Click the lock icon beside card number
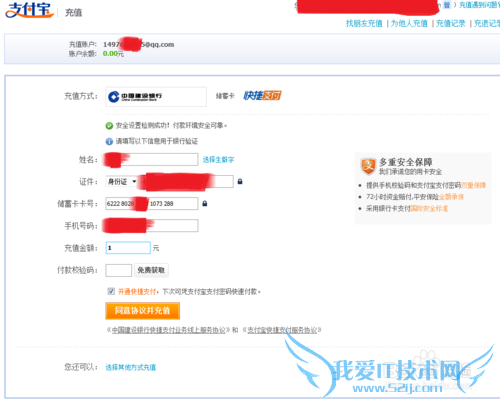This screenshot has height=403, width=500. (205, 203)
